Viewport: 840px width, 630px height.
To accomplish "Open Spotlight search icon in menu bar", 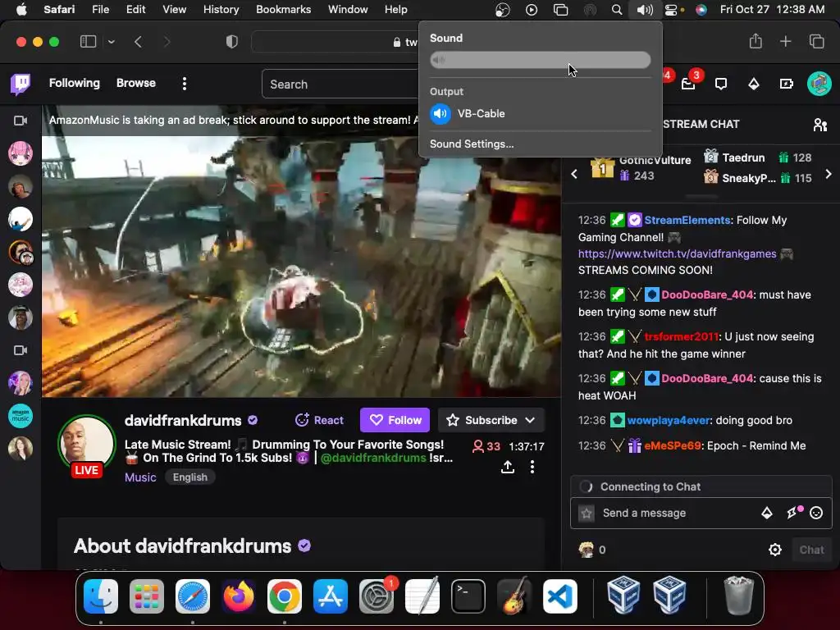I will click(617, 10).
